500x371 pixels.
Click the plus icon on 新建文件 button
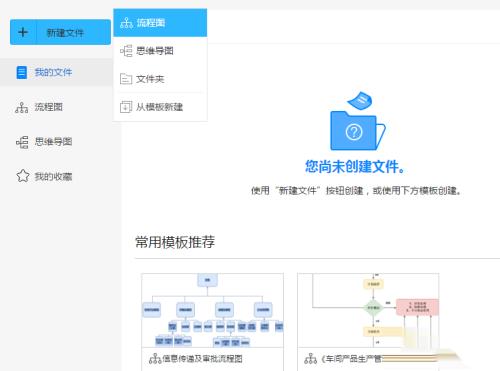[23, 32]
